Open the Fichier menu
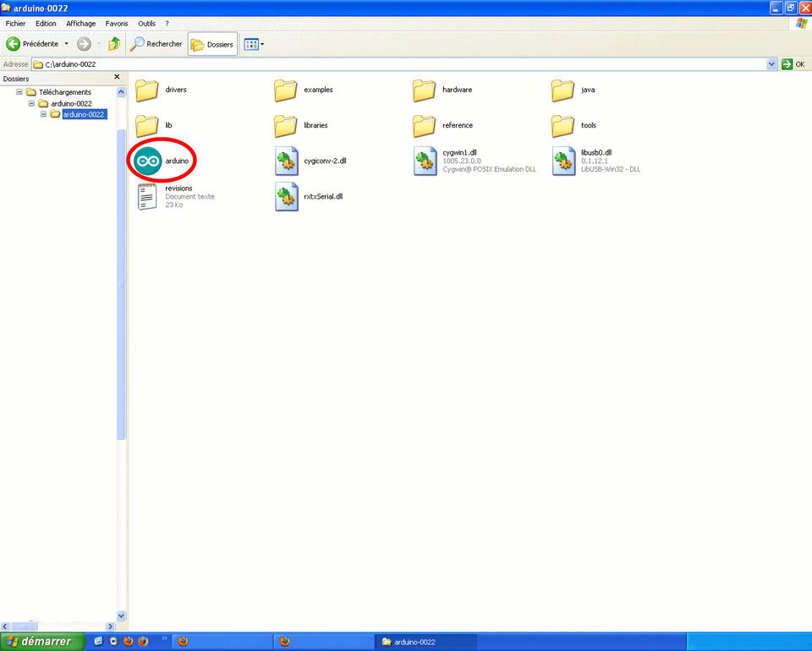The height and width of the screenshot is (651, 812). tap(15, 24)
